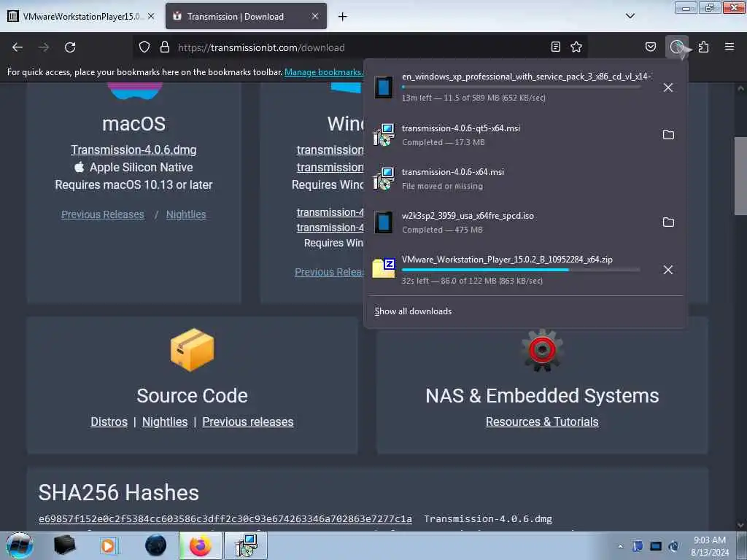Click the SHA256 hash of Transmission-4.0.6.dmg
Screen dimensions: 747x560
click(x=225, y=518)
